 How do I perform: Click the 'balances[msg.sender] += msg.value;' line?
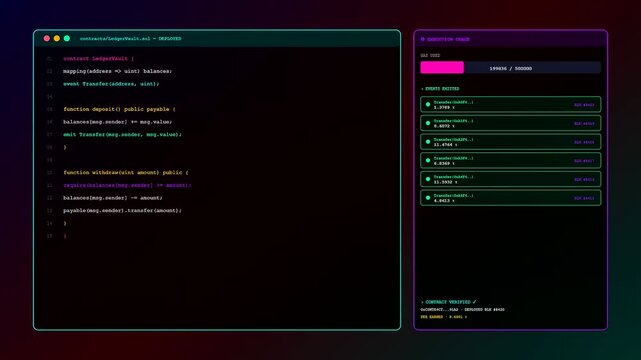point(117,122)
